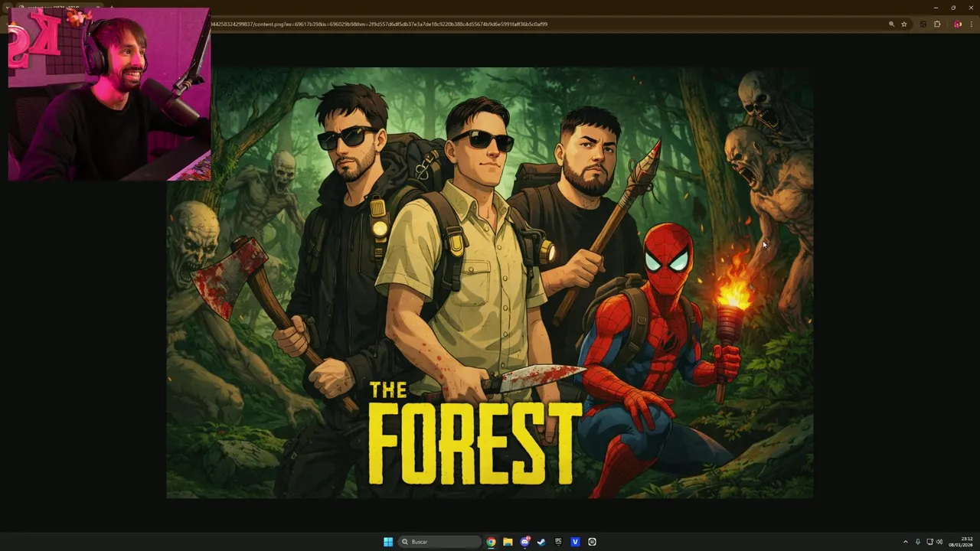Screen dimensions: 980x551
Task: Close the Chrome window
Action: [x=971, y=8]
